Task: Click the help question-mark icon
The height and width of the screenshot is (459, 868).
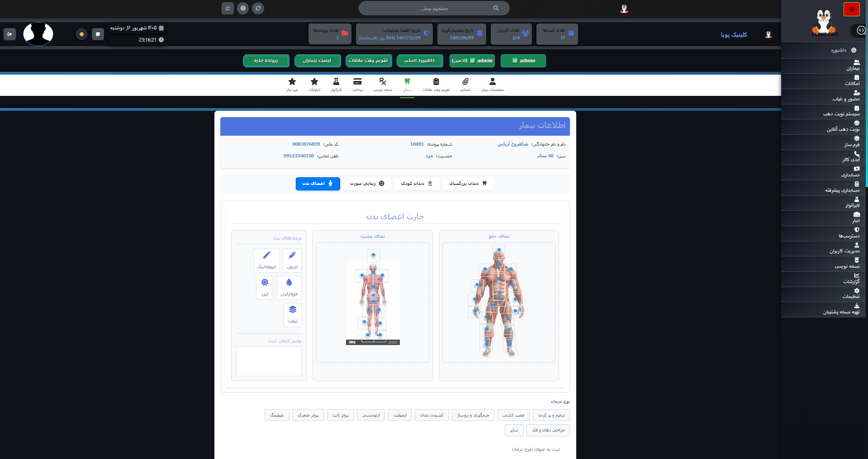Action: click(243, 8)
